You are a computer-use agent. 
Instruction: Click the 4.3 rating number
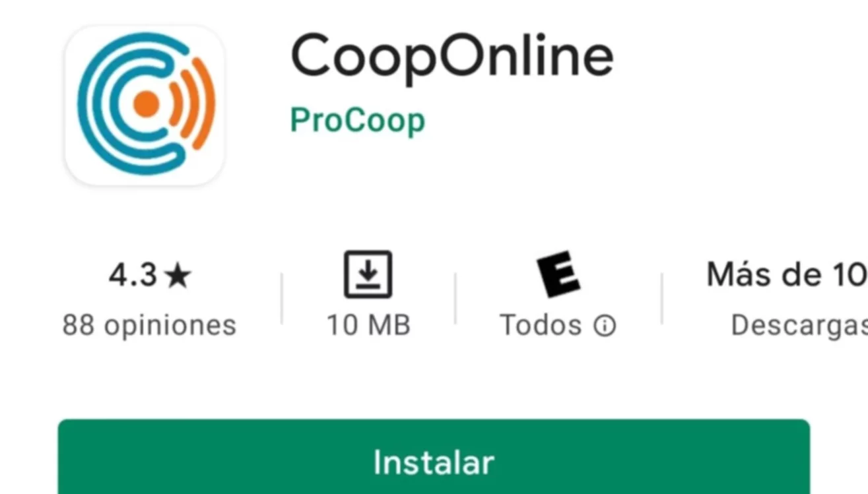pyautogui.click(x=133, y=276)
